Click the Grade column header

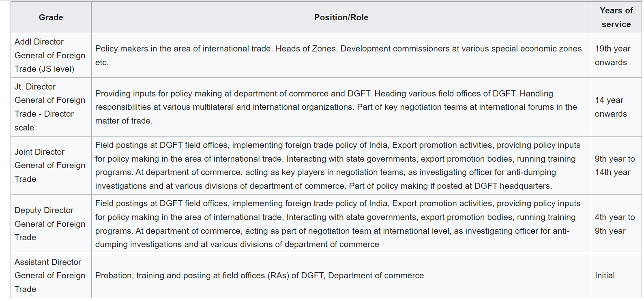point(51,17)
